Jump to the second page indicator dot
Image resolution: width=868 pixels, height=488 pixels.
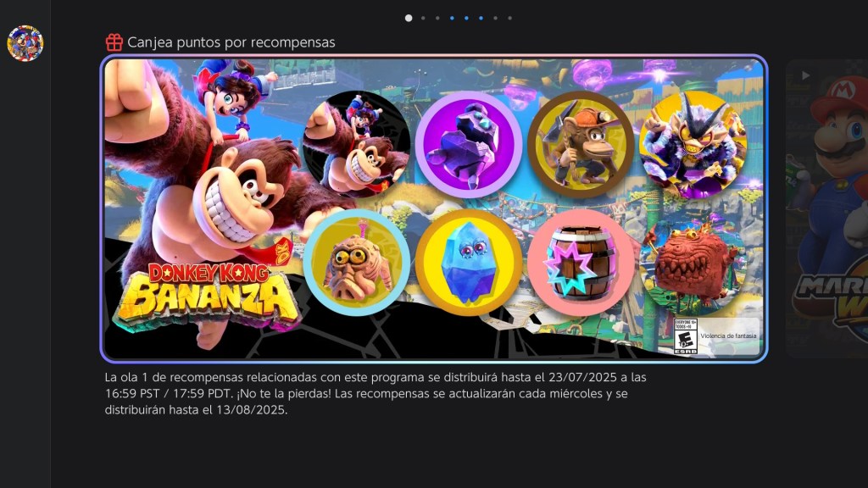(x=423, y=18)
